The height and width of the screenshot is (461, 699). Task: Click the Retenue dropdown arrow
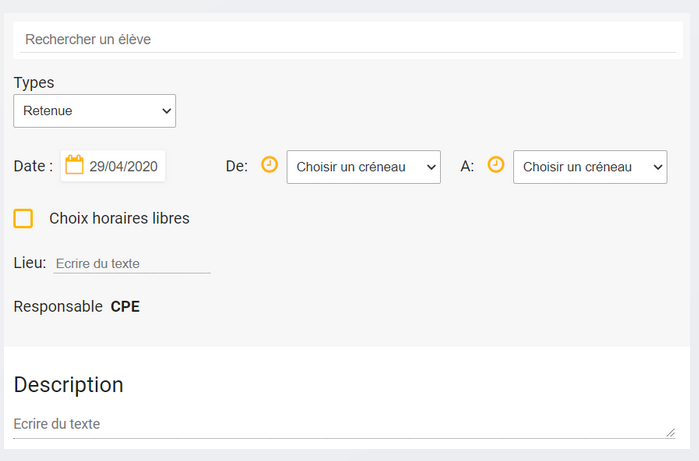(x=166, y=111)
